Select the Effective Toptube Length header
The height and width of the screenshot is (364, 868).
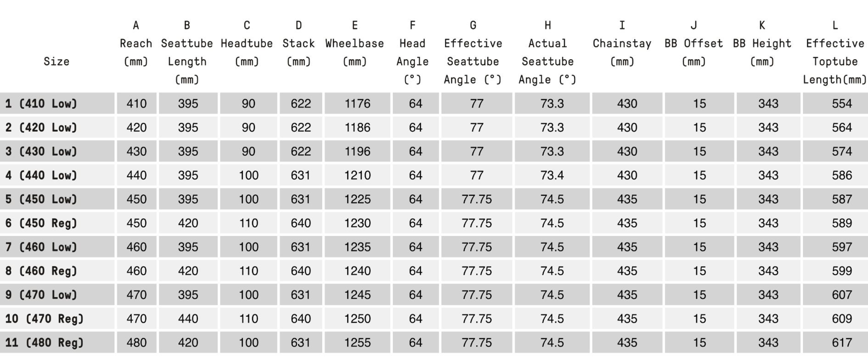click(x=834, y=61)
